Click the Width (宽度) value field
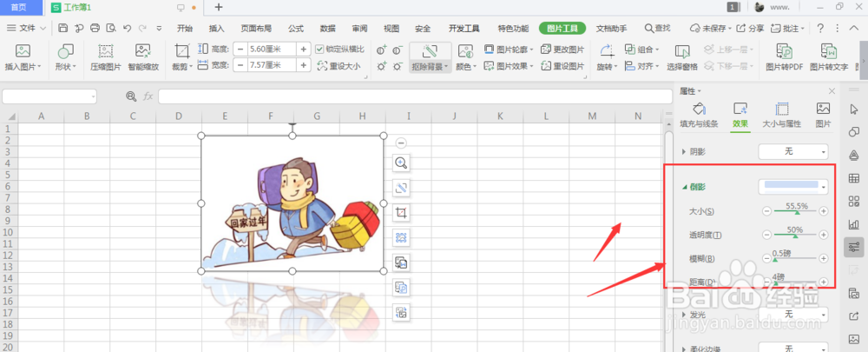This screenshot has height=352, width=868. (273, 65)
